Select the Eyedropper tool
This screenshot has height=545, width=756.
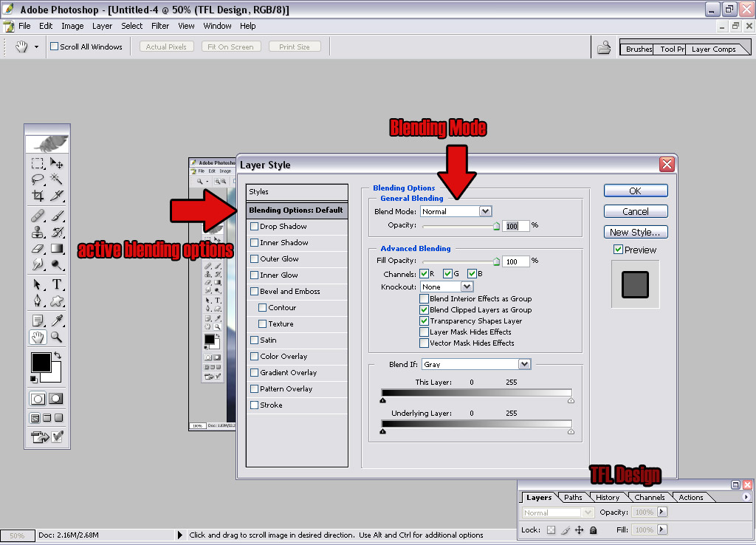pos(56,321)
